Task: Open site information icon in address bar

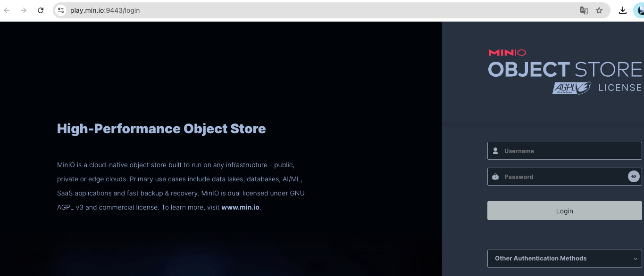Action: (x=61, y=10)
